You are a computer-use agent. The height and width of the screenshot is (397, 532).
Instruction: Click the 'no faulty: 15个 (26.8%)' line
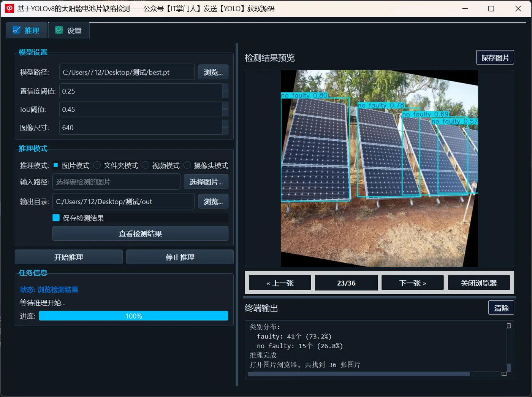tap(300, 346)
